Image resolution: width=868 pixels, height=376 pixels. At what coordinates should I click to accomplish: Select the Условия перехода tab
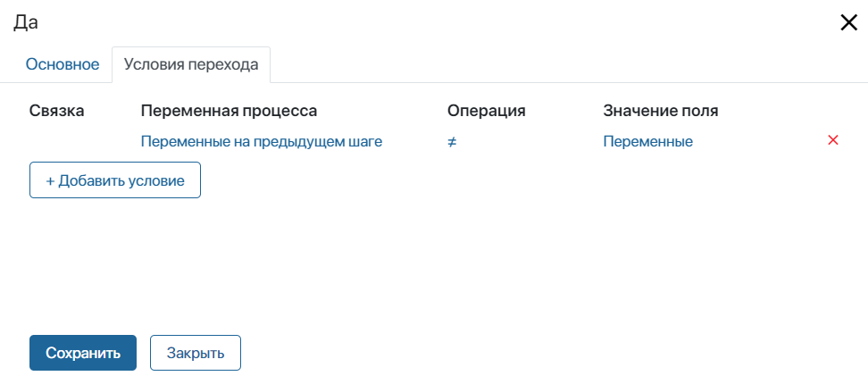pos(191,64)
